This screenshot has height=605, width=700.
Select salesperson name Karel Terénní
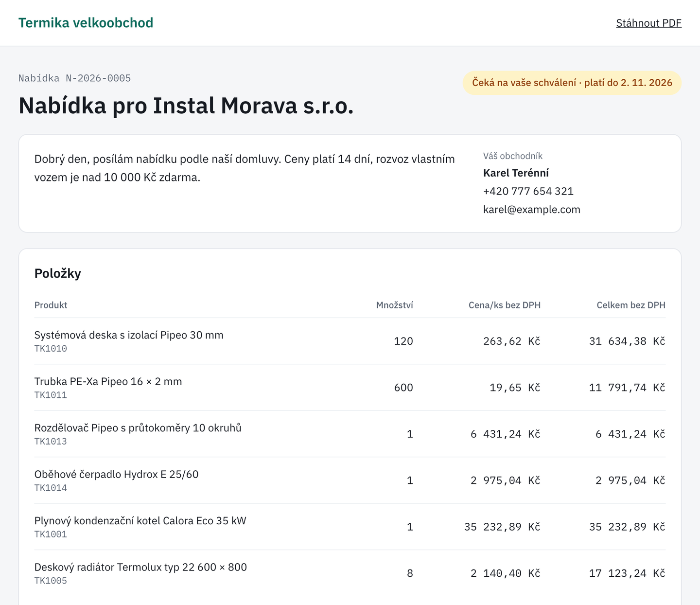(x=516, y=173)
